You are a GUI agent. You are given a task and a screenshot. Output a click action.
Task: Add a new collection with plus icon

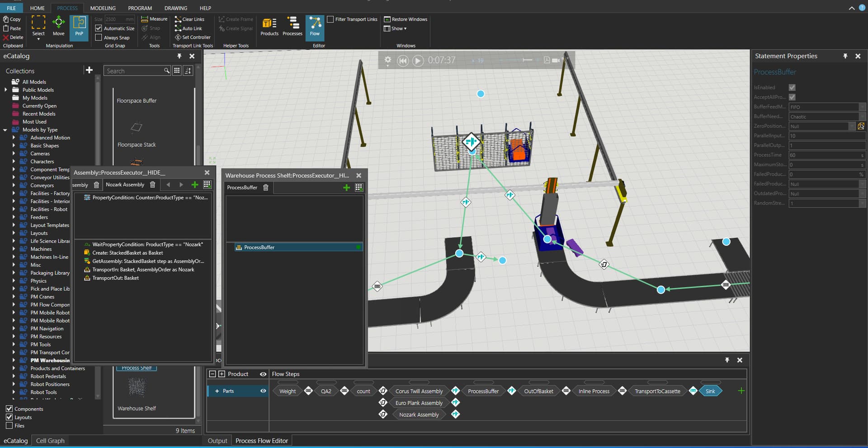(89, 70)
